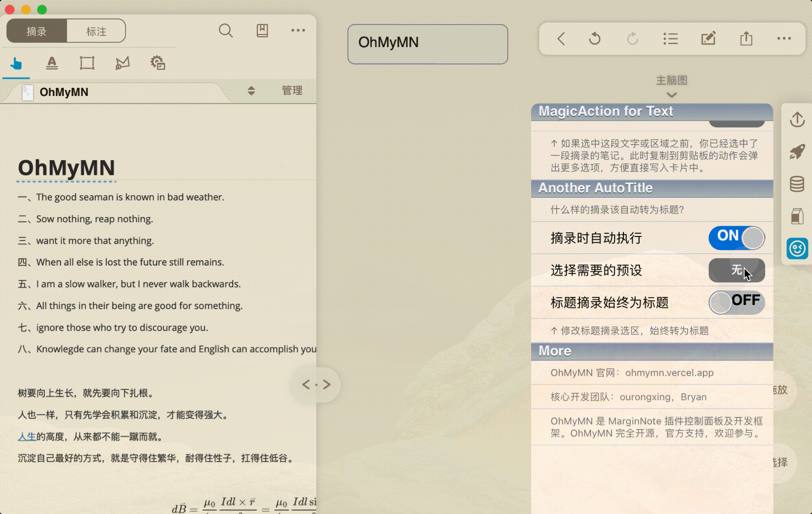Viewport: 812px width, 514px height.
Task: Open mindmap toolbar more options ellipsis
Action: (x=784, y=39)
